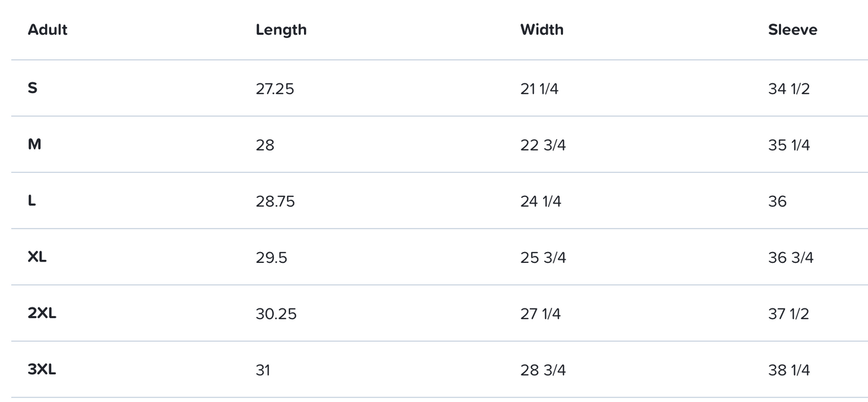Click the 25 3/4 width cell
Screen dimensions: 868x402
(543, 258)
